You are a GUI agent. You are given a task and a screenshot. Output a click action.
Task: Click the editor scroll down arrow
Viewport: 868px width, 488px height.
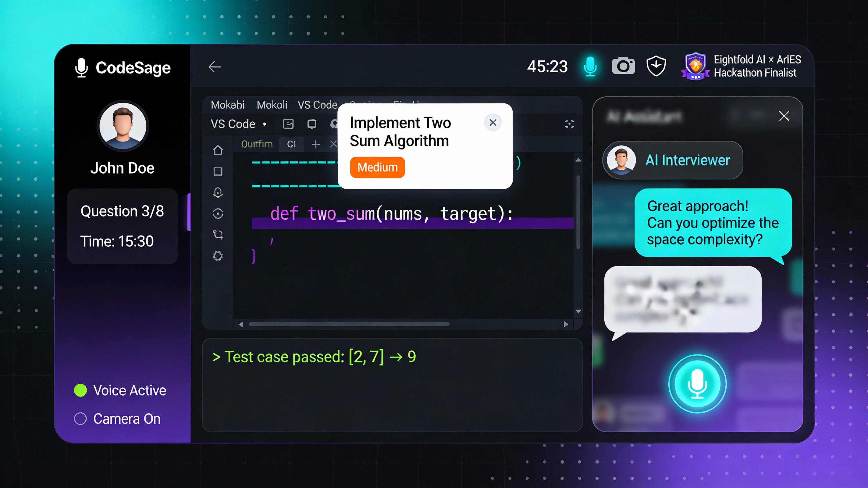[578, 311]
